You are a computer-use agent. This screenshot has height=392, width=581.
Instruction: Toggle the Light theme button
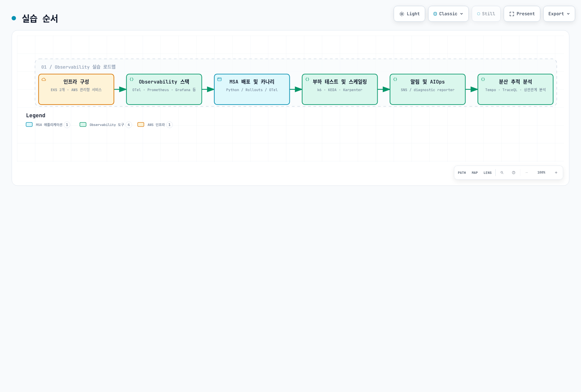tap(409, 14)
